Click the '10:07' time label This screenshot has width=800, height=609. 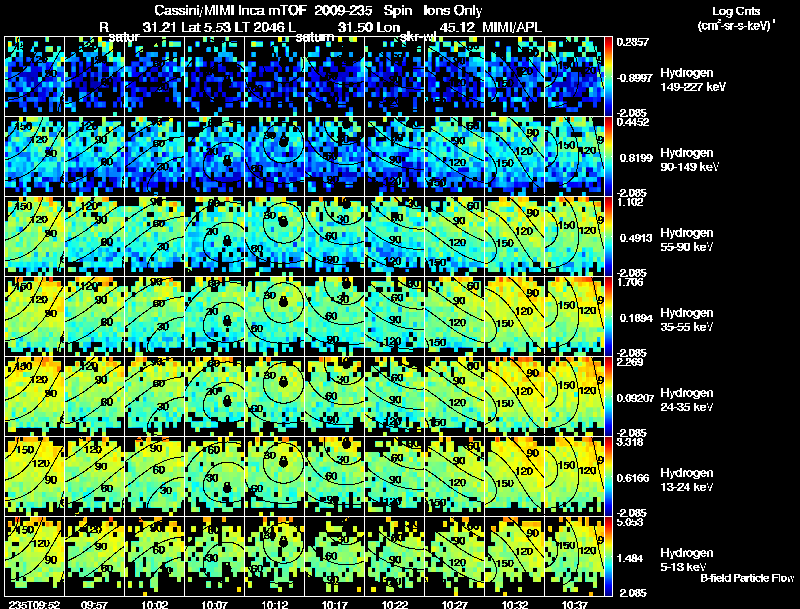pos(214,604)
